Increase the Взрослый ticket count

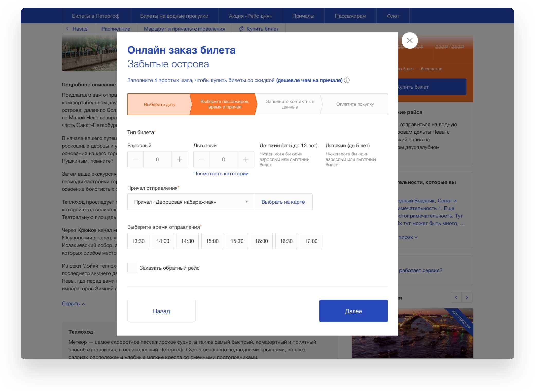[x=180, y=159]
